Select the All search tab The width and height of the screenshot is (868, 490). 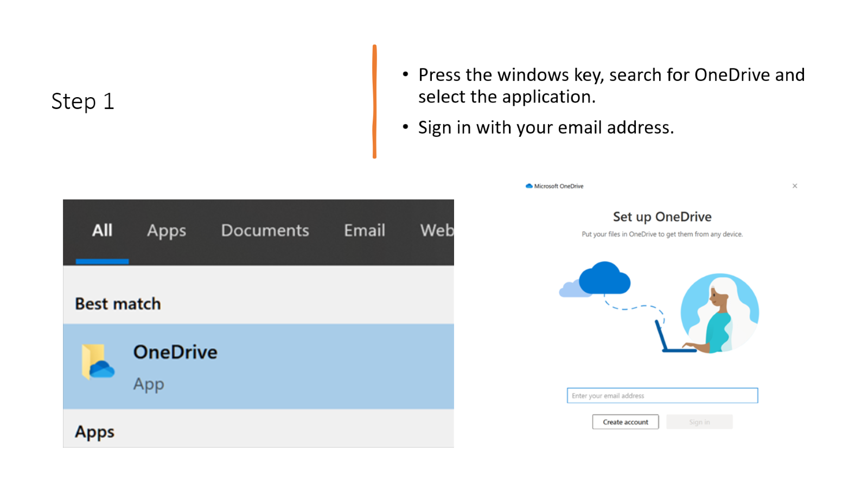(102, 231)
